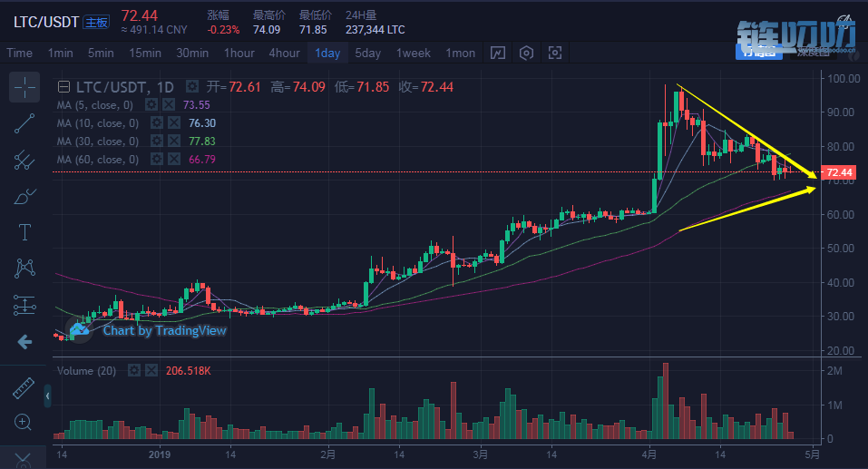Click the 2M volume axis label

834,370
